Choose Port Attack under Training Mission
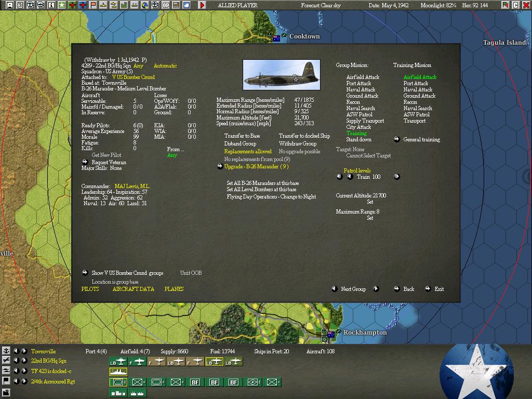Image resolution: width=532 pixels, height=399 pixels. [416, 84]
